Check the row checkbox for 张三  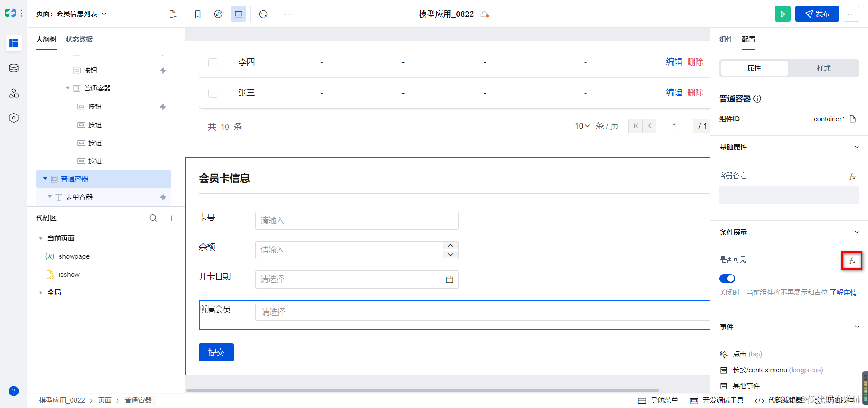[213, 93]
